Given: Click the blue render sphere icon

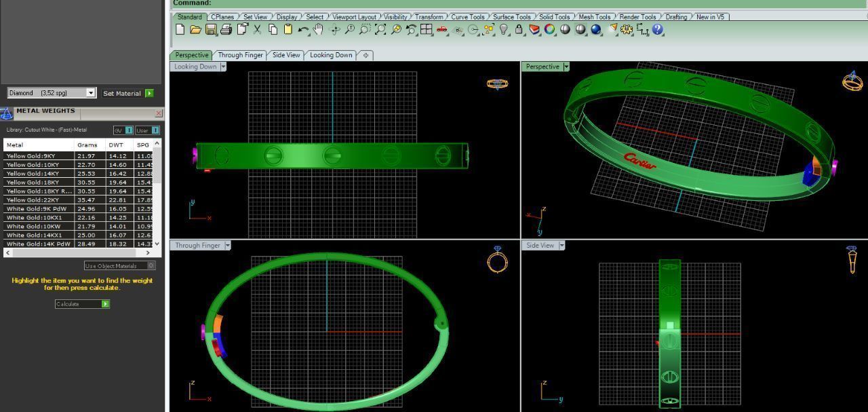Looking at the screenshot, I should tap(596, 29).
